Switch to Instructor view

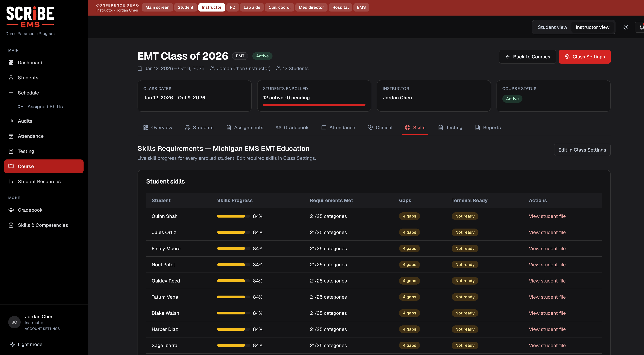point(592,27)
